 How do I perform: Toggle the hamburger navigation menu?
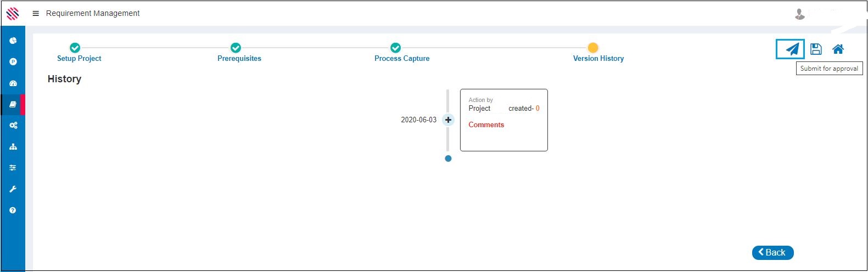(36, 13)
